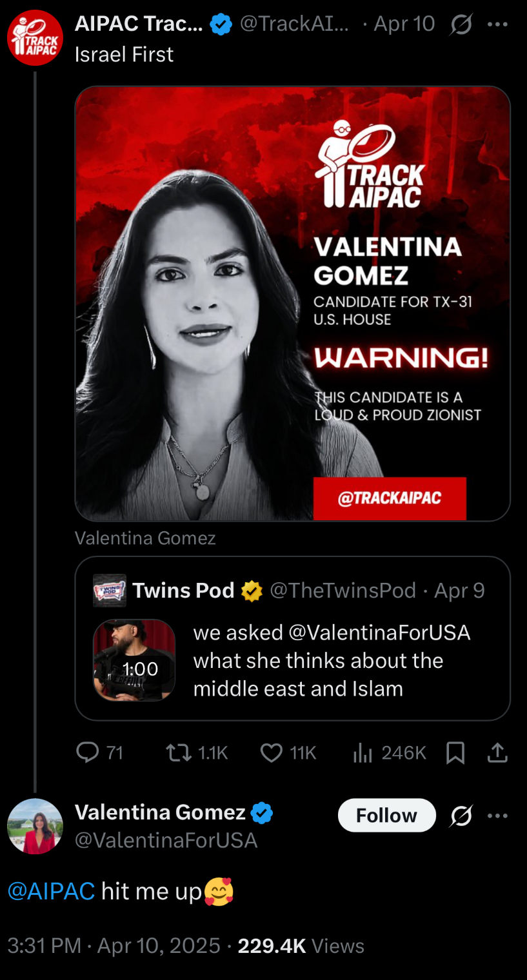Open @ValentinaForUSA handle under reply name
The width and height of the screenshot is (527, 980).
click(x=166, y=840)
